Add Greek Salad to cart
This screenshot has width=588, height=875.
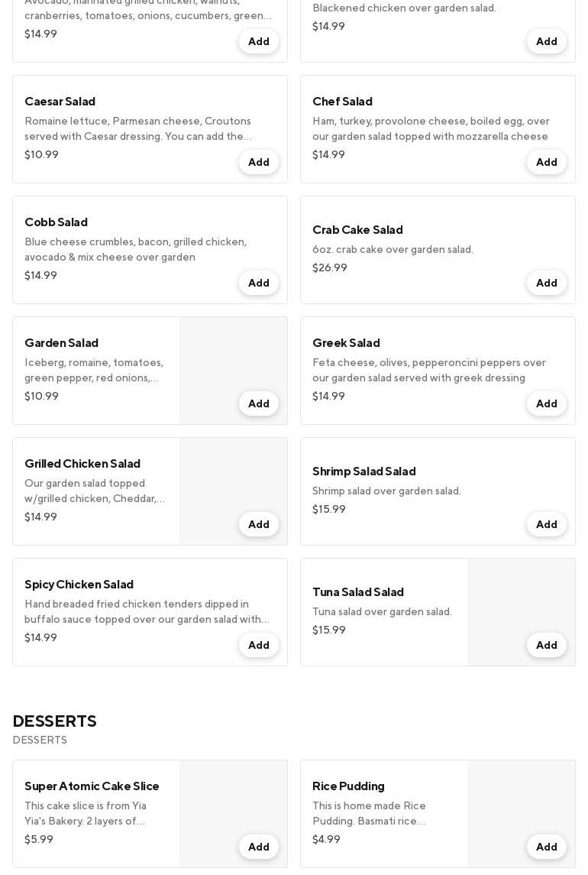(x=546, y=403)
